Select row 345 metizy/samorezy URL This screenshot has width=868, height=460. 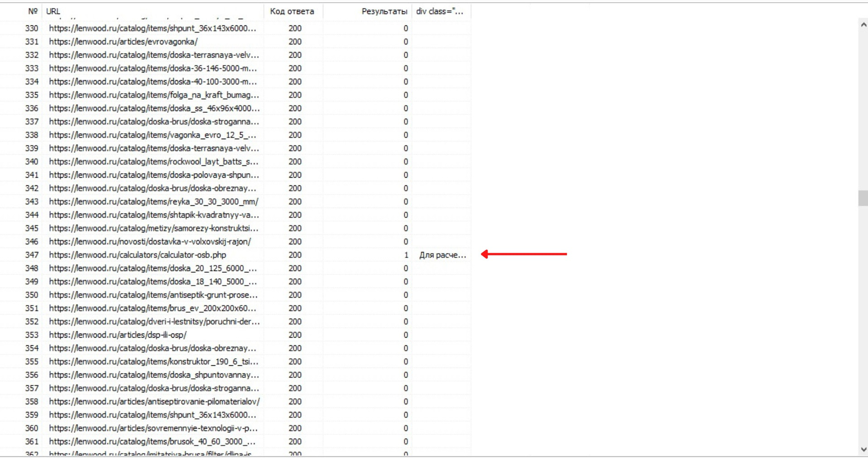pyautogui.click(x=153, y=228)
